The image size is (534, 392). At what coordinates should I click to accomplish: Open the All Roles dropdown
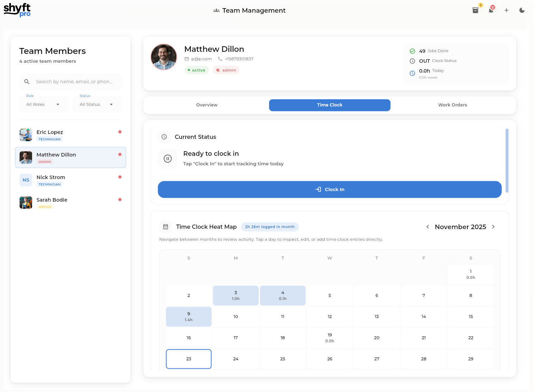(43, 104)
